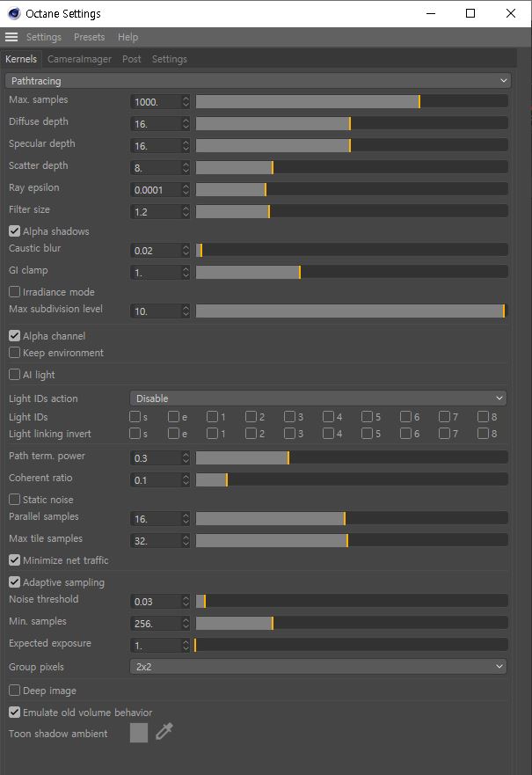This screenshot has width=532, height=775.
Task: Click the Max. samples spinner arrows
Action: point(186,102)
